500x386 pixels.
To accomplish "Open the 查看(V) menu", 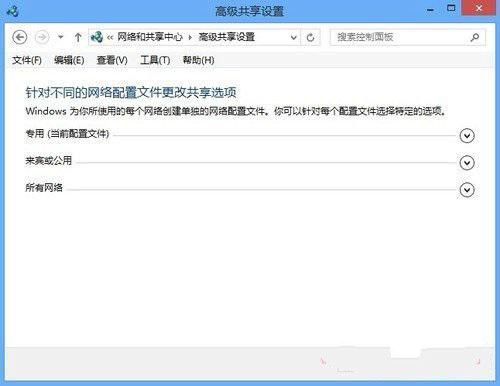I will (x=112, y=60).
